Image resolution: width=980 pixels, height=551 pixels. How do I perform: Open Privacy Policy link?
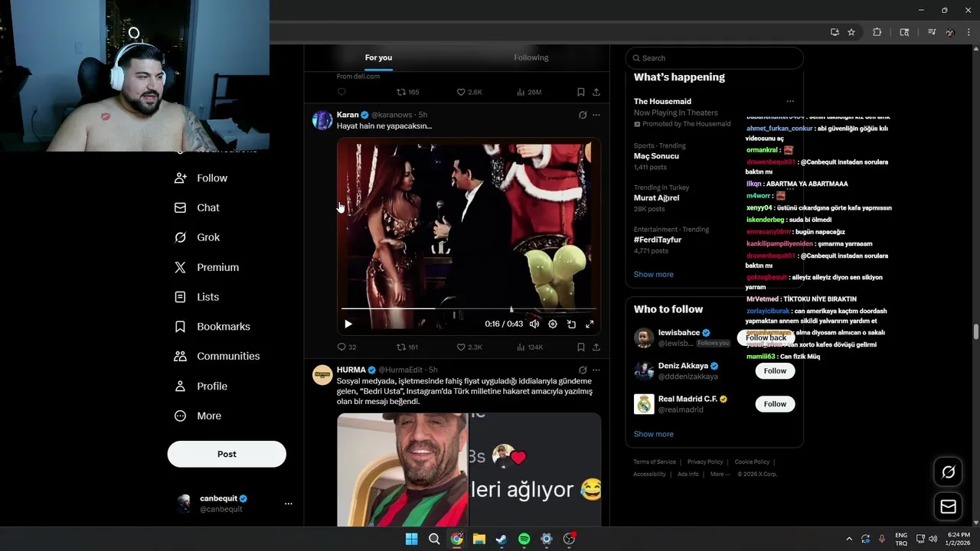pyautogui.click(x=705, y=461)
